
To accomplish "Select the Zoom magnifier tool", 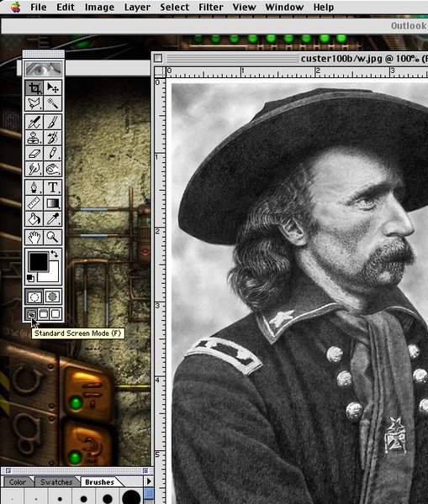I will [53, 237].
